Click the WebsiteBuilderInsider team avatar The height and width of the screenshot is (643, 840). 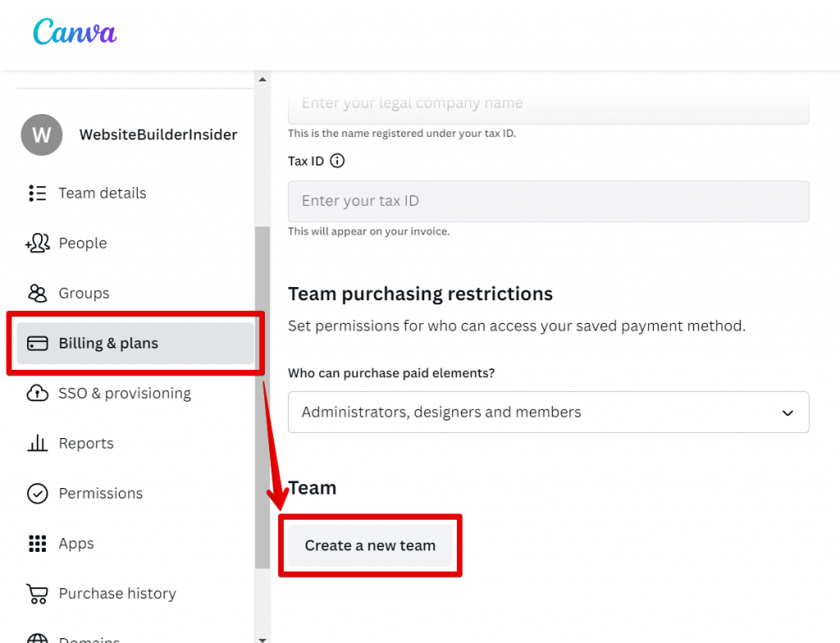coord(41,135)
